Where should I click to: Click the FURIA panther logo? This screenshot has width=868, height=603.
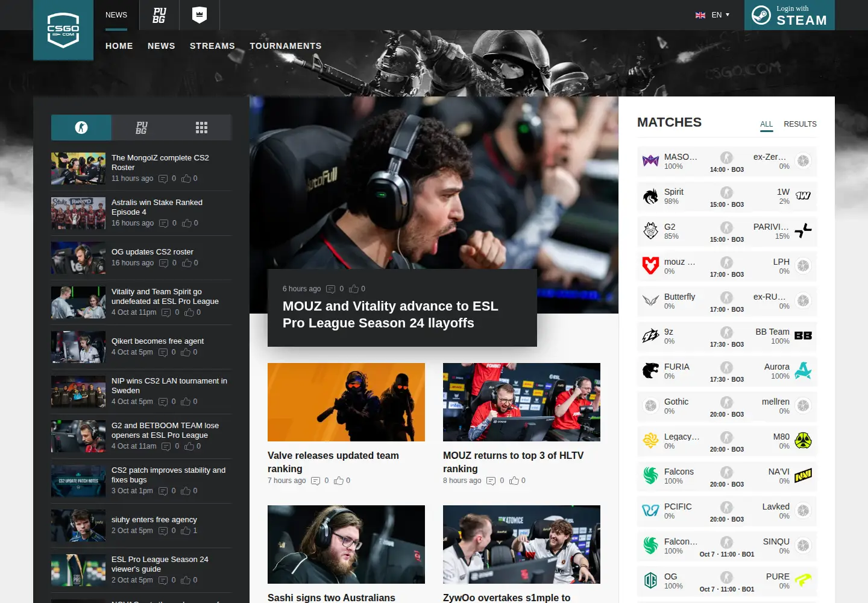click(x=650, y=371)
